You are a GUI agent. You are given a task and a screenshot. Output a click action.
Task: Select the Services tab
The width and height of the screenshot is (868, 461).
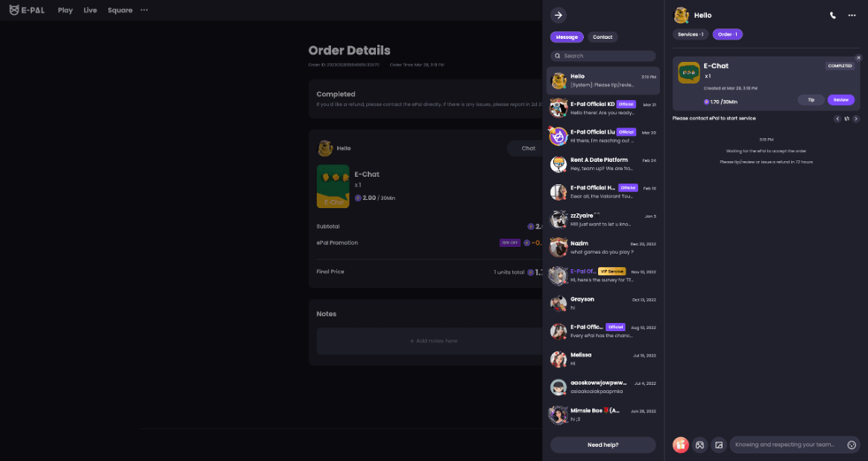pos(691,34)
